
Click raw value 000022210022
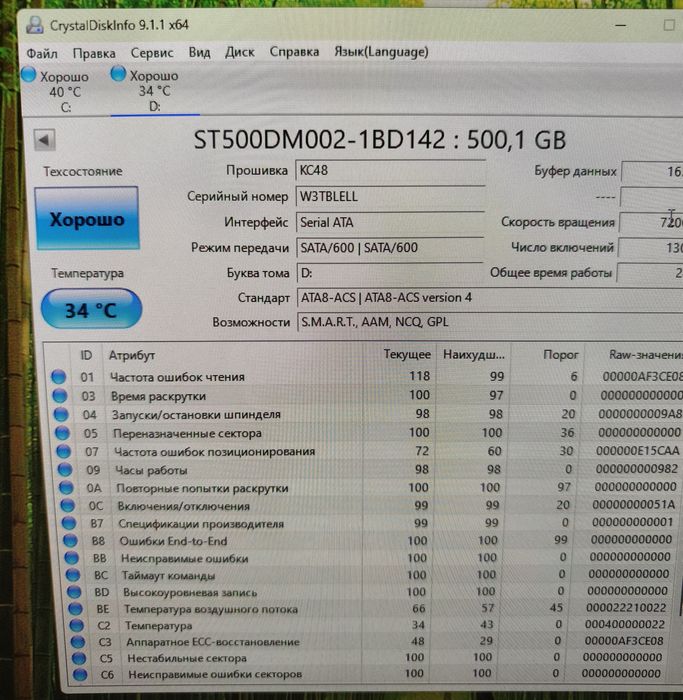tap(626, 608)
